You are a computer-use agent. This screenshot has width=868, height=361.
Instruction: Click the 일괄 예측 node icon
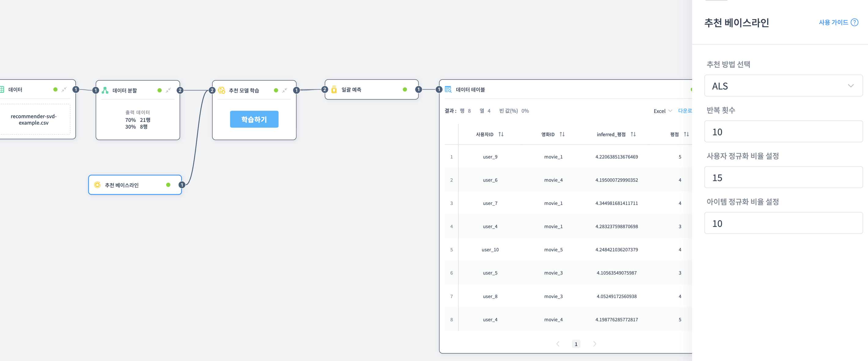tap(334, 89)
